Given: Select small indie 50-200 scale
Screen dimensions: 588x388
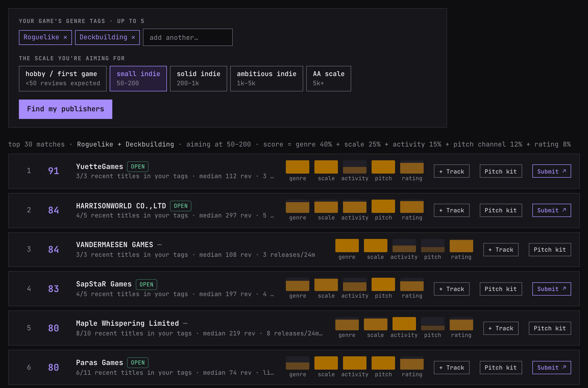Looking at the screenshot, I should pos(138,79).
